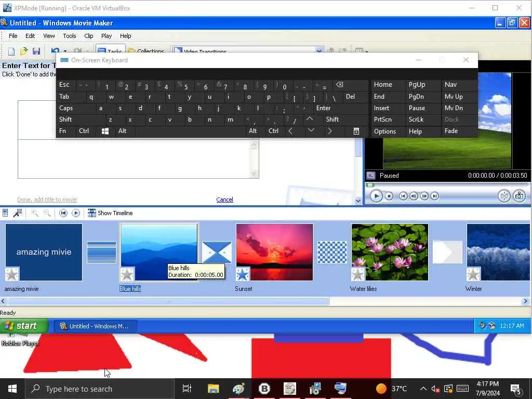Viewport: 532px width, 399px height.
Task: Click 'Done, add title to movie' link
Action: click(x=47, y=199)
